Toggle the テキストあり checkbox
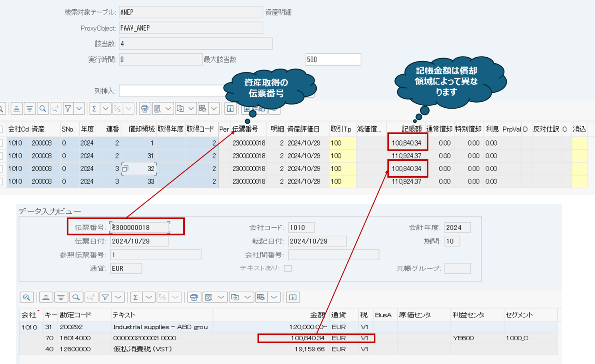 [x=287, y=268]
